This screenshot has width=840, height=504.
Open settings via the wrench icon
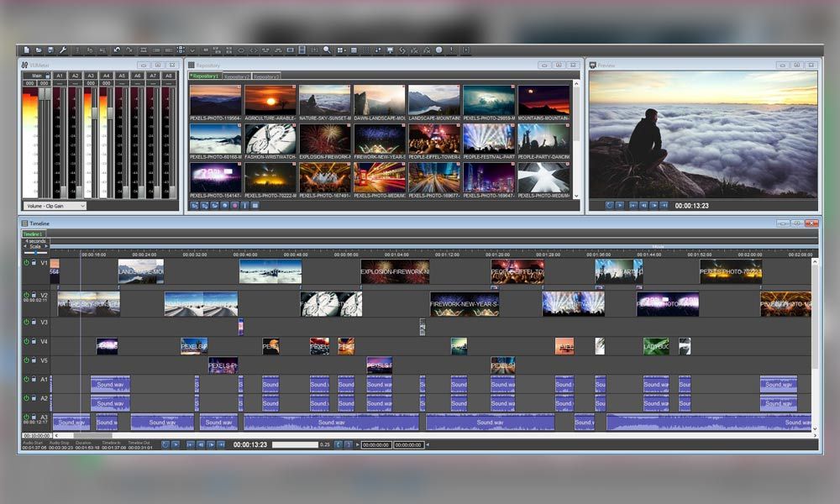(63, 50)
